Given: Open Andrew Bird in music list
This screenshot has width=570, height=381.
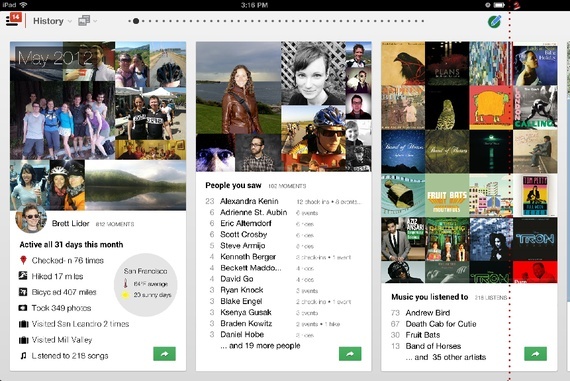Looking at the screenshot, I should (428, 313).
